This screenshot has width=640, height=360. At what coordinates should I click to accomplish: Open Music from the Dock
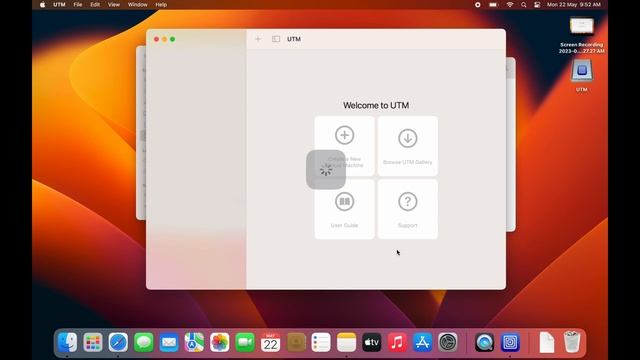pos(397,342)
